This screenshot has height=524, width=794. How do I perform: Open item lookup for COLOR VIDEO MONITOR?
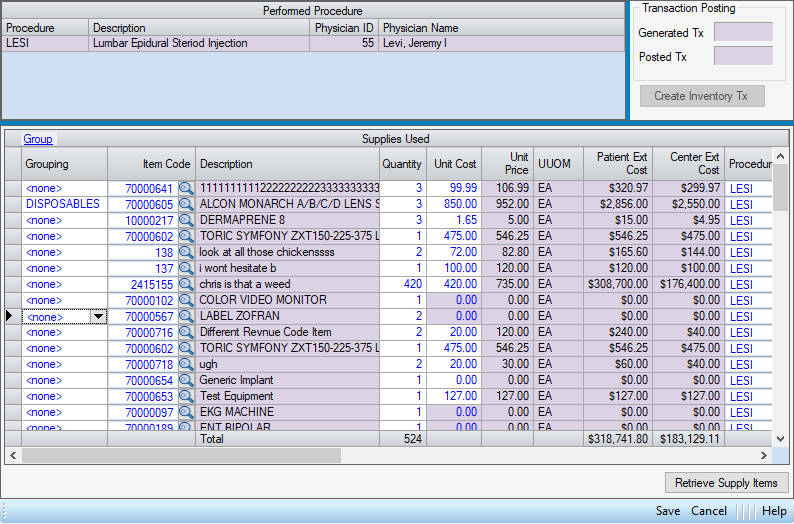(186, 300)
